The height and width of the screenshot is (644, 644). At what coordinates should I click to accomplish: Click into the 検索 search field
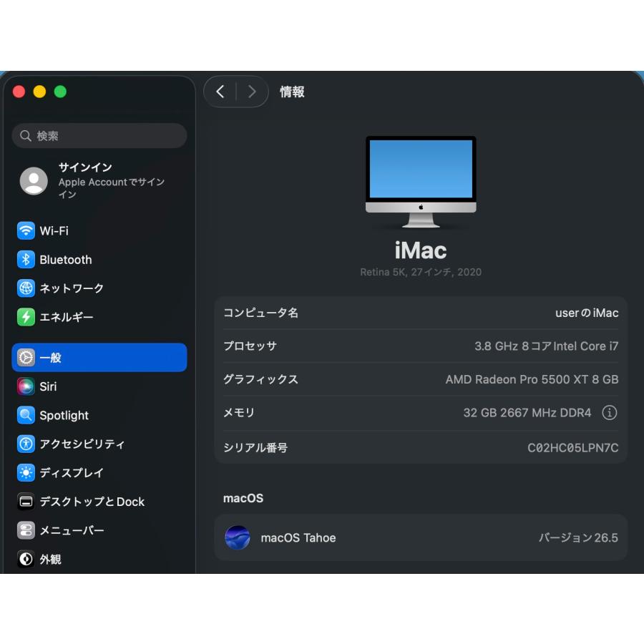pos(99,135)
